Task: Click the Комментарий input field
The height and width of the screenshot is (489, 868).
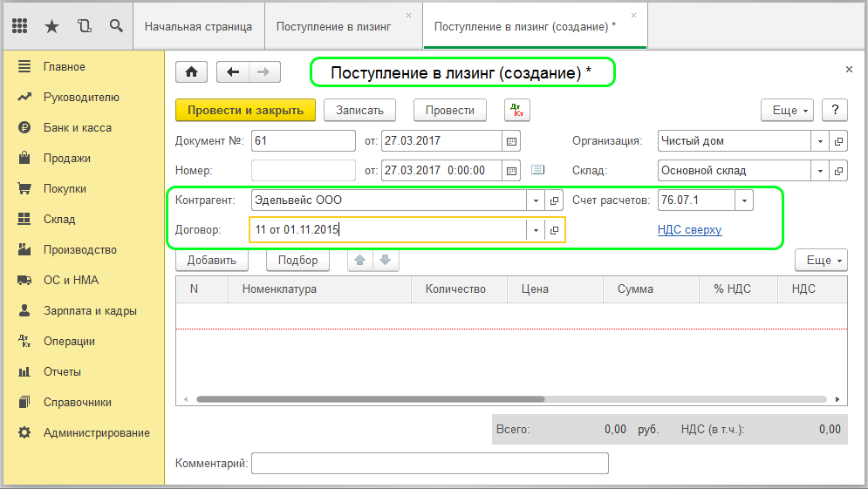Action: 429,463
